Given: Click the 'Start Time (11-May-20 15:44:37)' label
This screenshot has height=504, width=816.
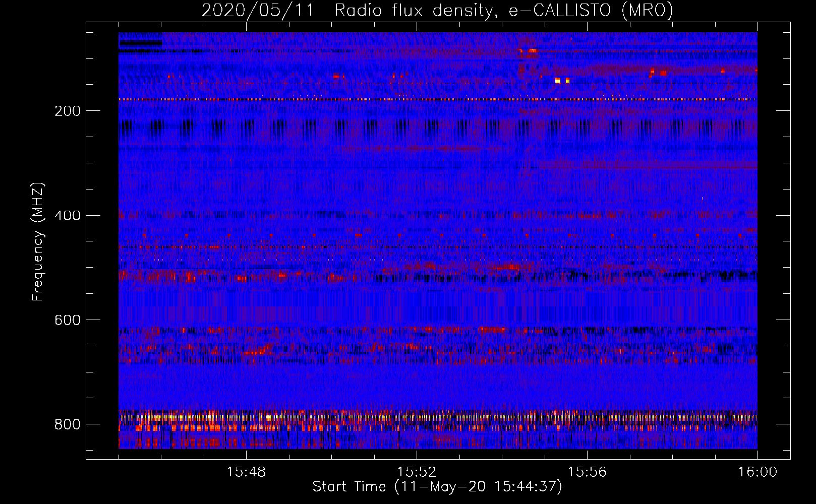Looking at the screenshot, I should (437, 487).
